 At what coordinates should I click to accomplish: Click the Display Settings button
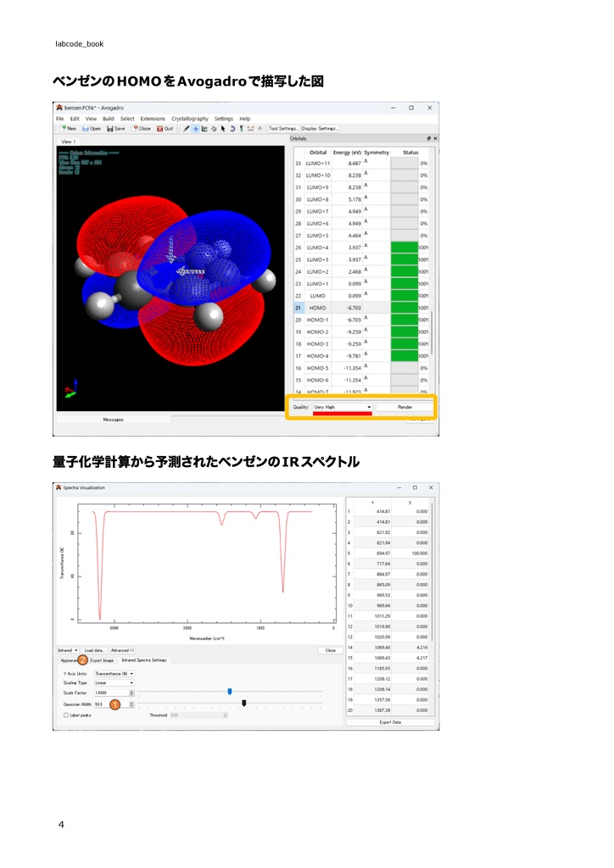320,129
